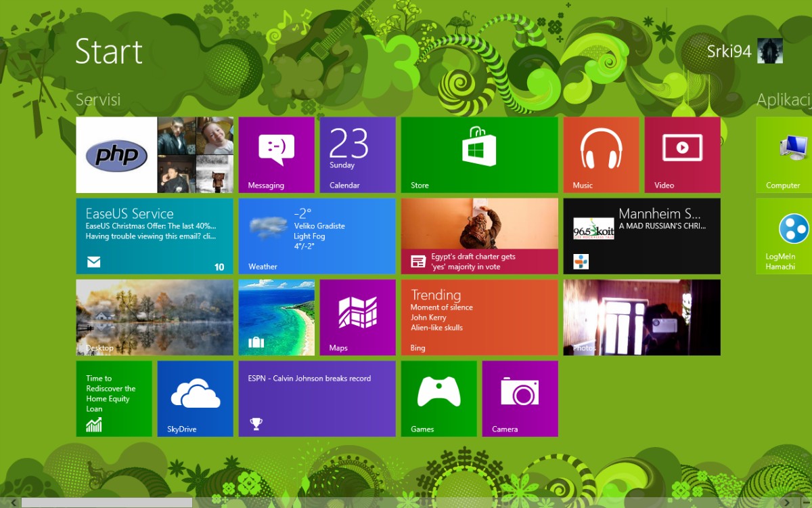Open the Messaging tile
This screenshot has height=508, width=812.
coord(276,155)
